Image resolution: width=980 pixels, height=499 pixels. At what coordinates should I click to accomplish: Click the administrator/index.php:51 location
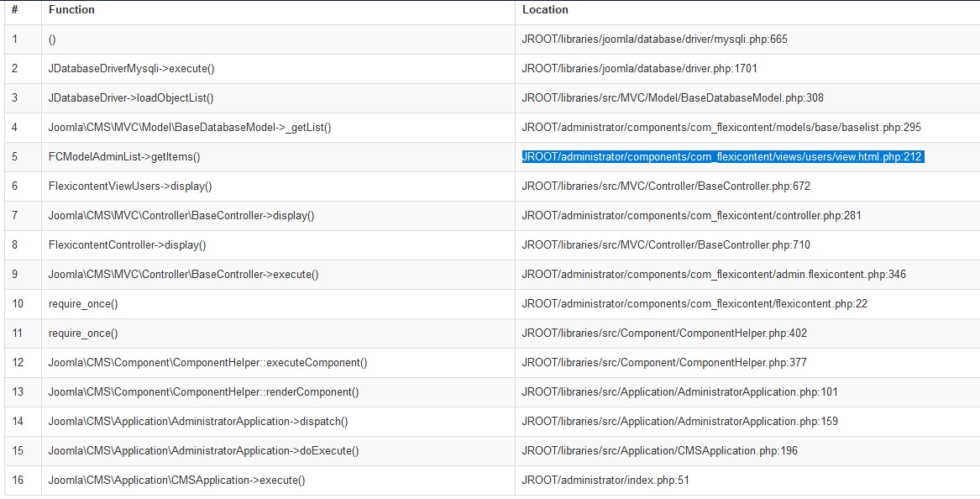605,481
